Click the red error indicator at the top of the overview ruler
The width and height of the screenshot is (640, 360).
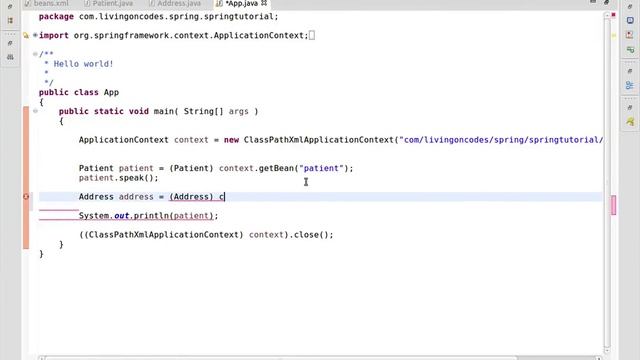click(x=613, y=15)
